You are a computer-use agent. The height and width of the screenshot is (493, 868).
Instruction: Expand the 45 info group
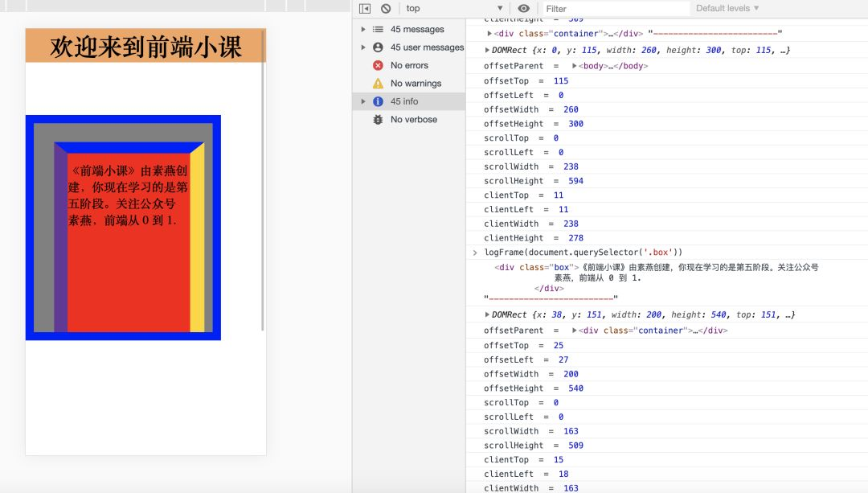tap(363, 101)
